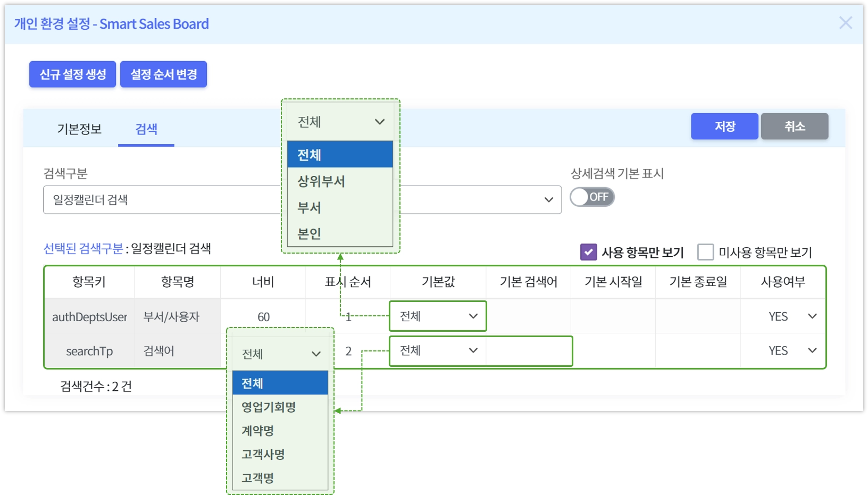
Task: Click the 부서/사용자 항목명 cell
Action: pyautogui.click(x=177, y=316)
